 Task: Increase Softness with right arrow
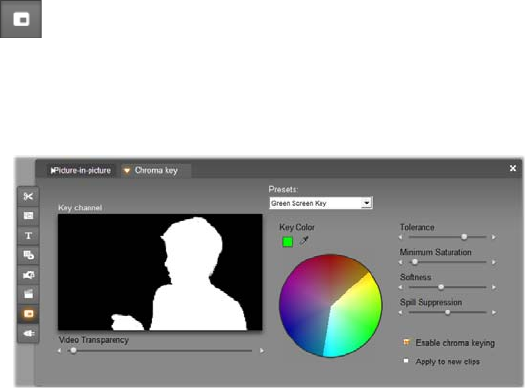coord(494,287)
